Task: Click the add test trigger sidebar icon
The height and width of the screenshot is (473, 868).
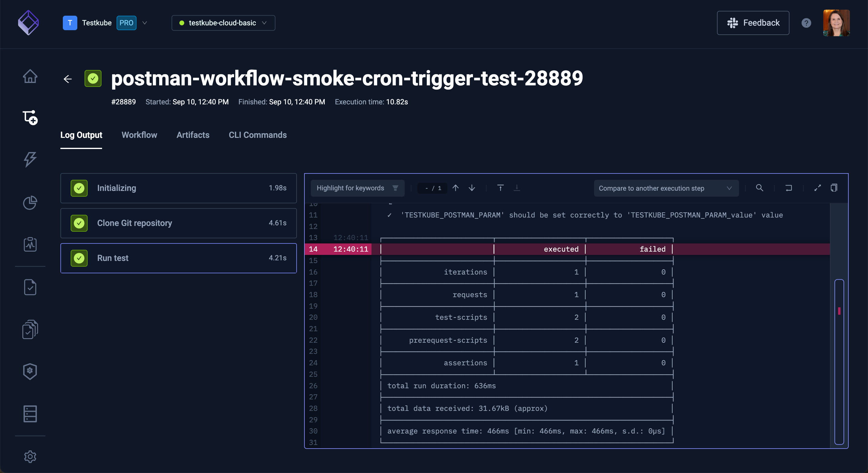Action: pyautogui.click(x=30, y=117)
